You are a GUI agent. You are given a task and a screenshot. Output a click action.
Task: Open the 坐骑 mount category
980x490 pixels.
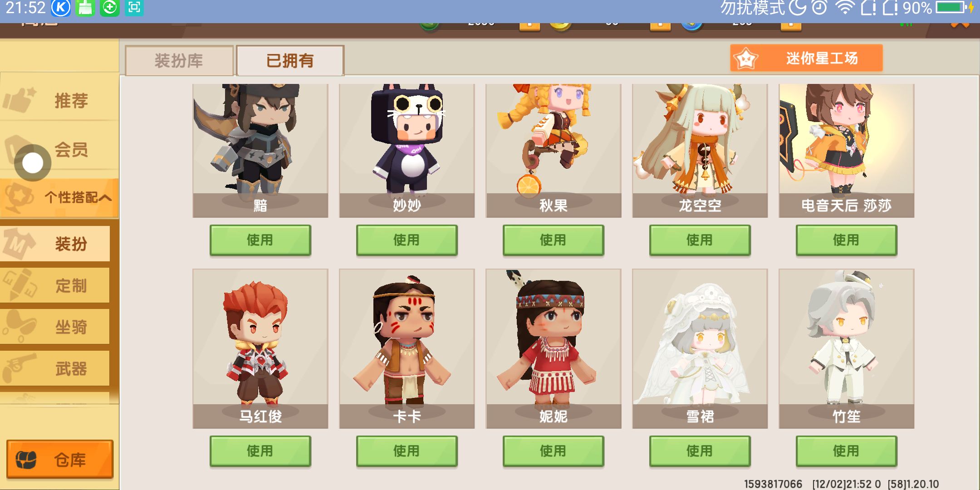(x=55, y=327)
